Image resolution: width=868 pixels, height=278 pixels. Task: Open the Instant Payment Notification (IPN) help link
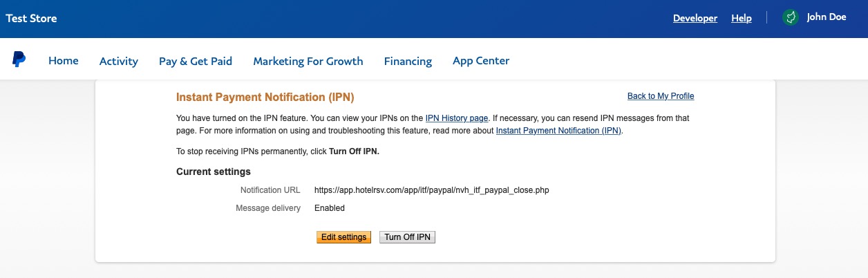point(559,130)
